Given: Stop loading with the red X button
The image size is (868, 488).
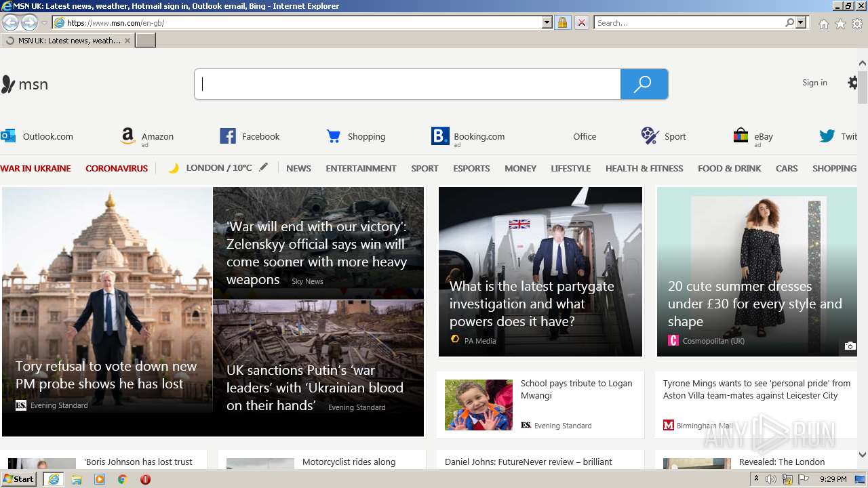Looking at the screenshot, I should [x=581, y=22].
